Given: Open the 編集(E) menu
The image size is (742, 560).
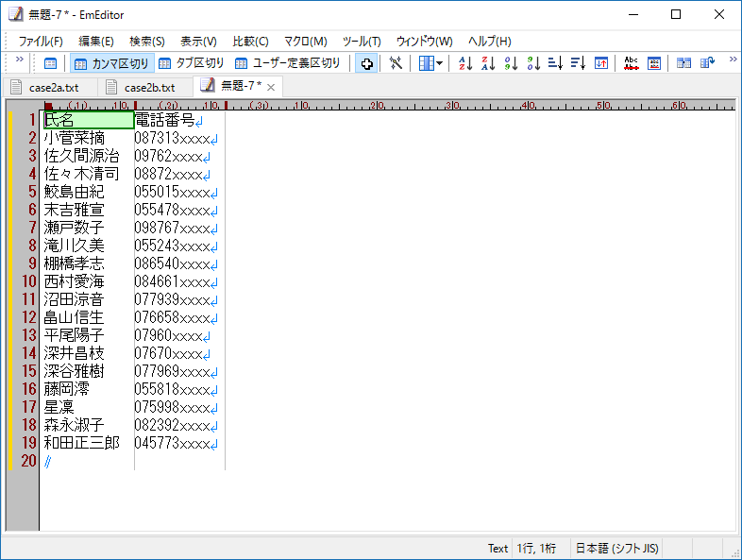Looking at the screenshot, I should pos(96,42).
